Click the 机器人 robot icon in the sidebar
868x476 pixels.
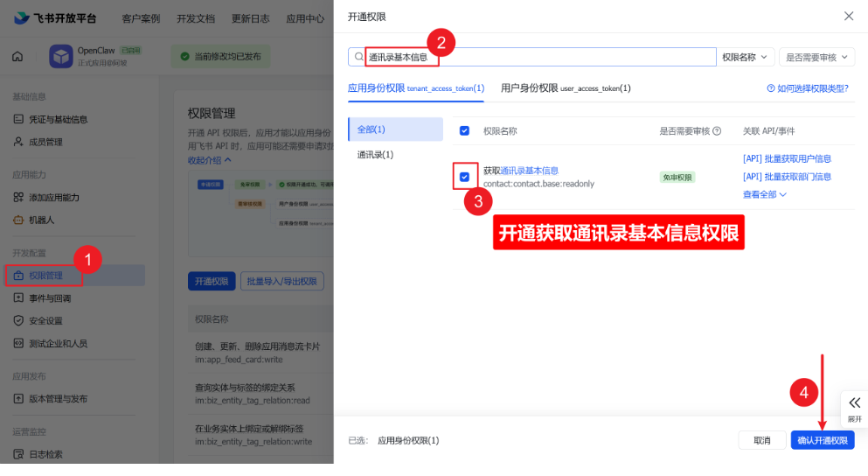[x=18, y=220]
